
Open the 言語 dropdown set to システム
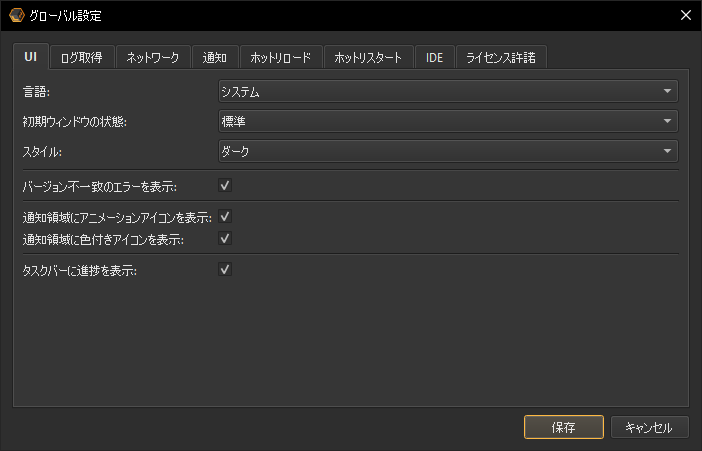[x=448, y=91]
